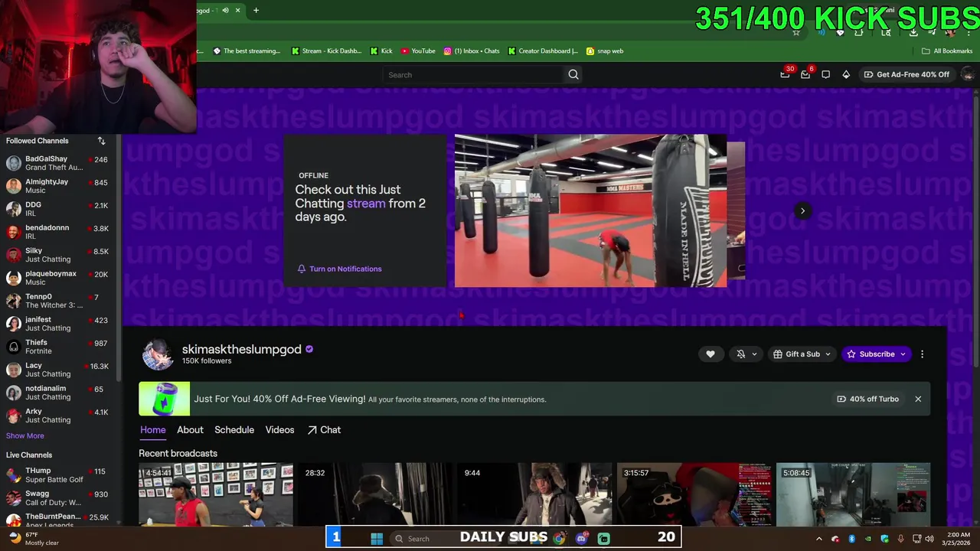Advance the featured carousel with next arrow

802,210
